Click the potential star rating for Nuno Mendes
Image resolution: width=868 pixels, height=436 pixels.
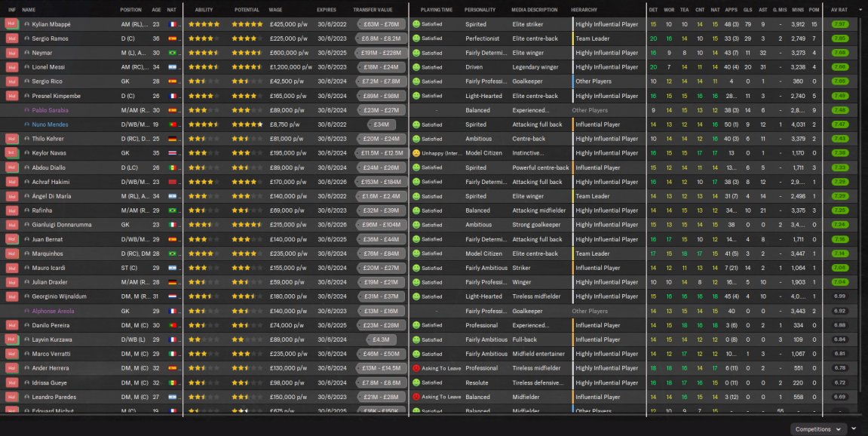click(x=247, y=124)
